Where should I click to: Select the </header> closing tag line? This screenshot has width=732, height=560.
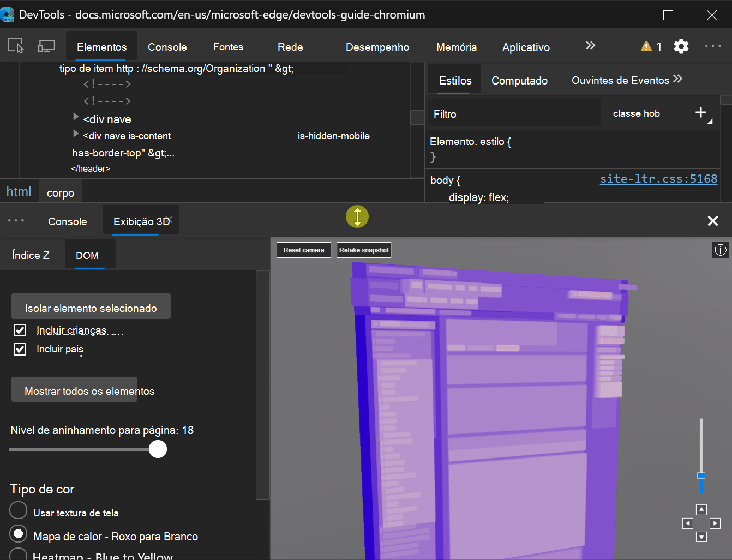point(91,168)
